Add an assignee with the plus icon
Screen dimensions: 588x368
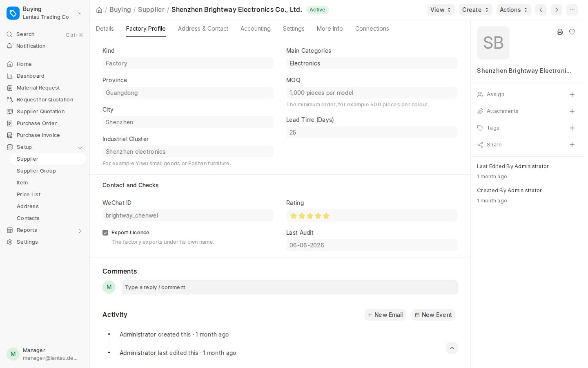click(x=572, y=94)
